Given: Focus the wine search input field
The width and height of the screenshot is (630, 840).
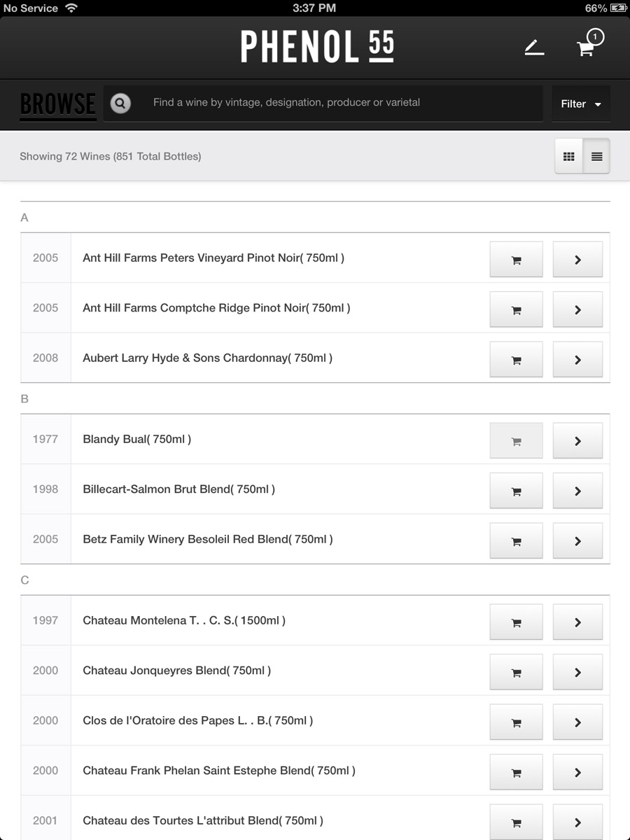Looking at the screenshot, I should [x=336, y=103].
